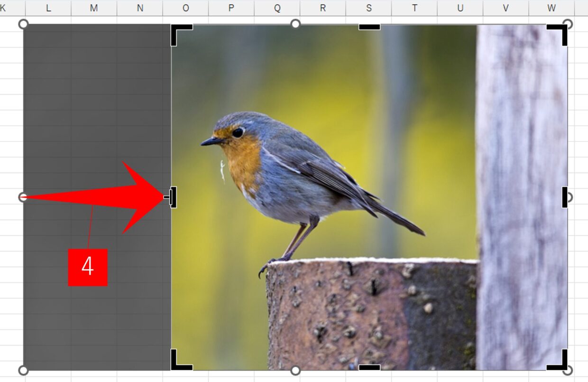Select column U header
Screen dimensions: 588x382
tap(460, 8)
